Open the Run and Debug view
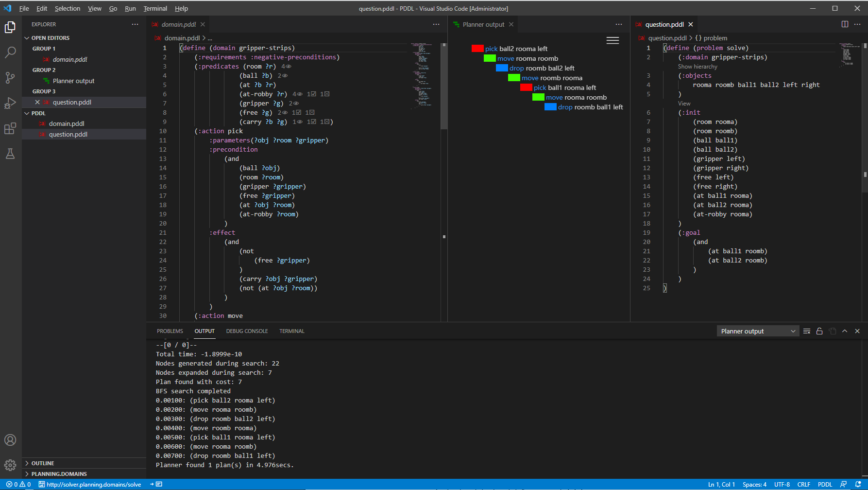Screen dimensions: 868x490 pos(10,103)
